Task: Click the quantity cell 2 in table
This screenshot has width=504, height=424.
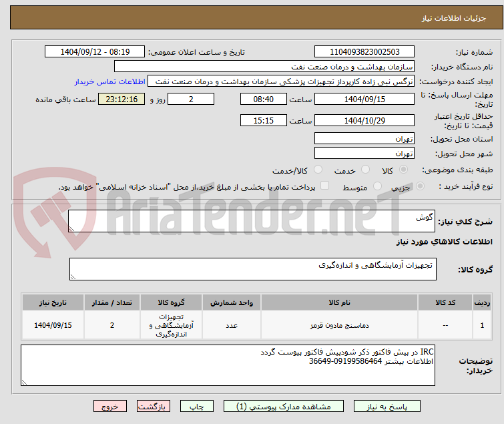Action: [112, 325]
